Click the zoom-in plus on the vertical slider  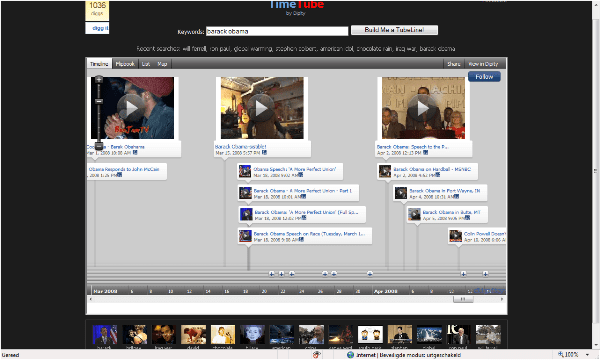pyautogui.click(x=99, y=79)
